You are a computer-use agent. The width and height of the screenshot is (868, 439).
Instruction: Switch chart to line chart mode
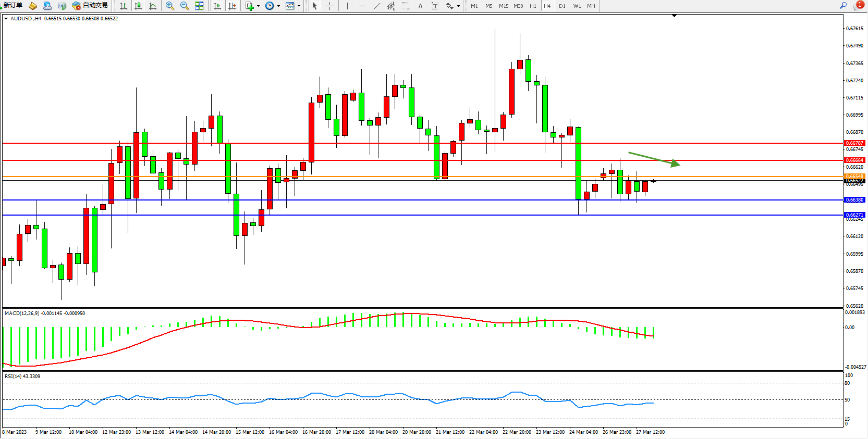click(x=153, y=6)
